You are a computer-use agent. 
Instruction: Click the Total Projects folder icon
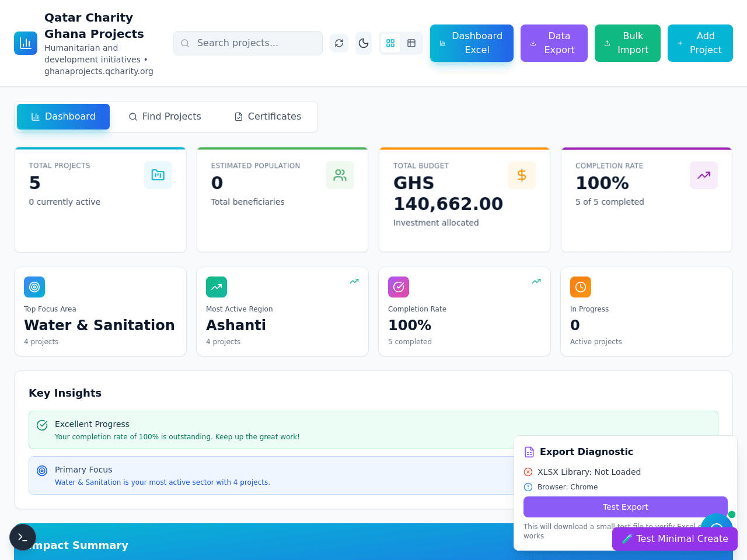point(158,175)
